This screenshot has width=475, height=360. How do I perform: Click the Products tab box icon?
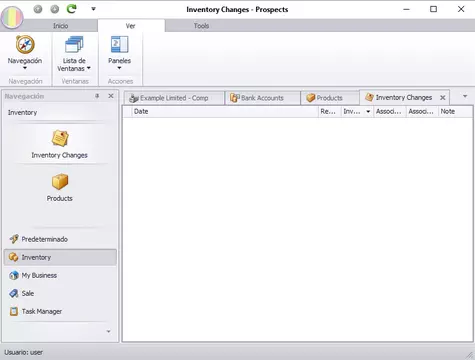pos(311,98)
